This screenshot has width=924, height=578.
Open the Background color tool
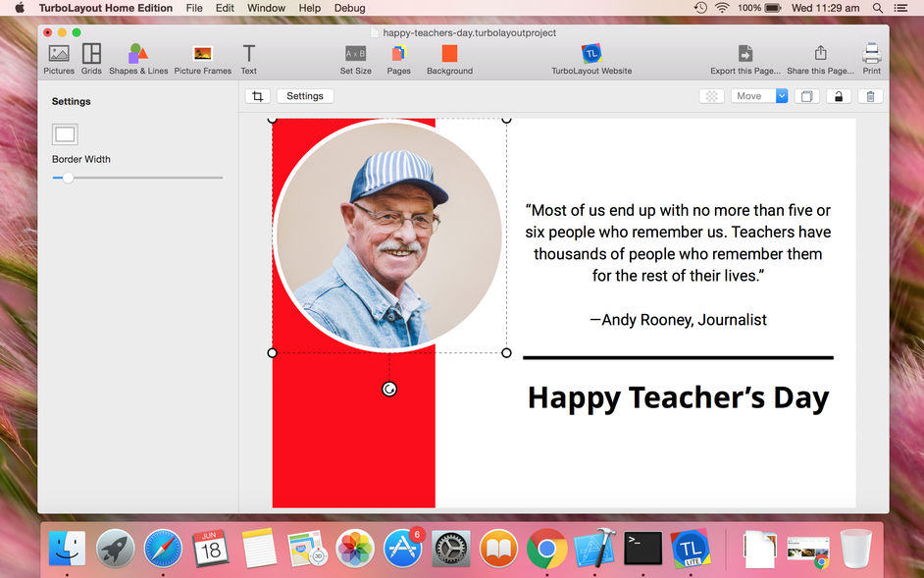[x=449, y=59]
